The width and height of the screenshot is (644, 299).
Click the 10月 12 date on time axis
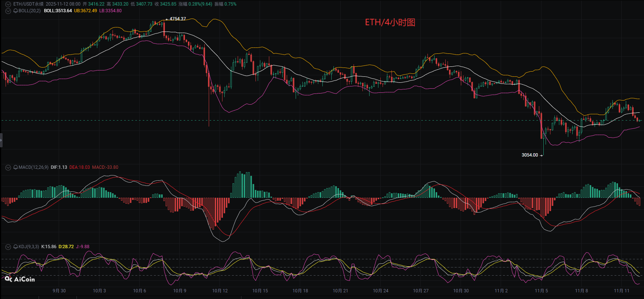click(x=220, y=291)
